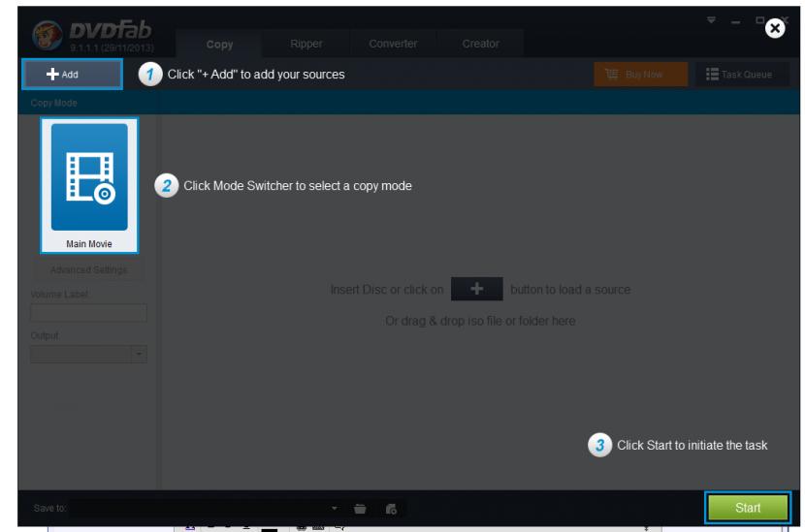This screenshot has height=532, width=805.
Task: Close the tutorial overlay with the X
Action: 775,28
